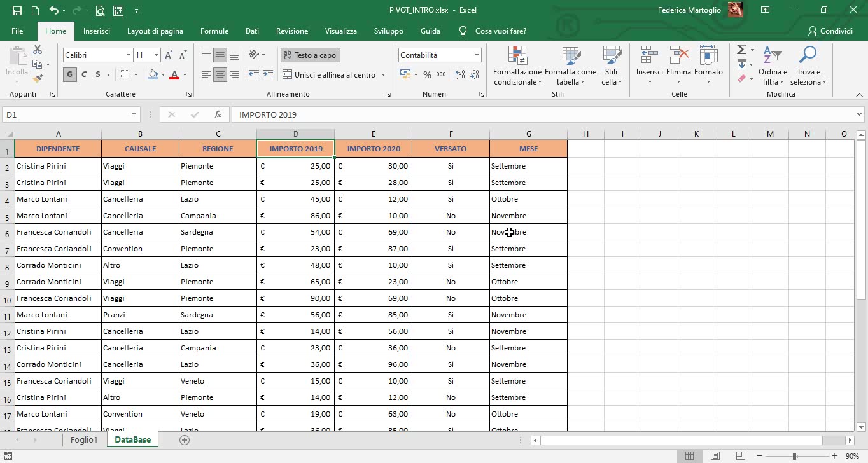Image resolution: width=868 pixels, height=463 pixels.
Task: Click the Formato cells button
Action: tap(708, 65)
